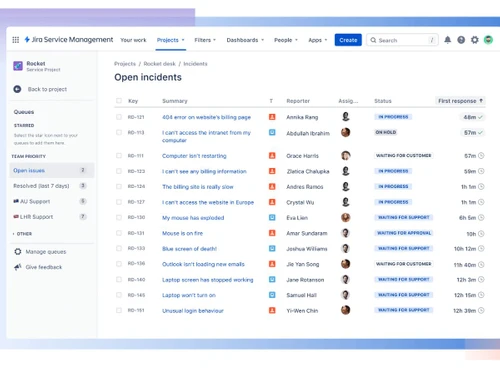Open the notifications bell
This screenshot has width=500, height=375.
(447, 40)
